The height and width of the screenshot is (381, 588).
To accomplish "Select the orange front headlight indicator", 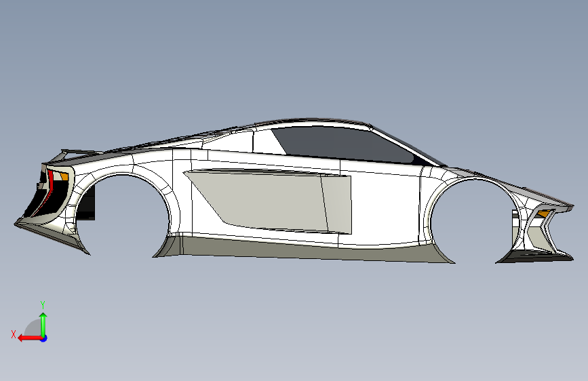I will [543, 214].
